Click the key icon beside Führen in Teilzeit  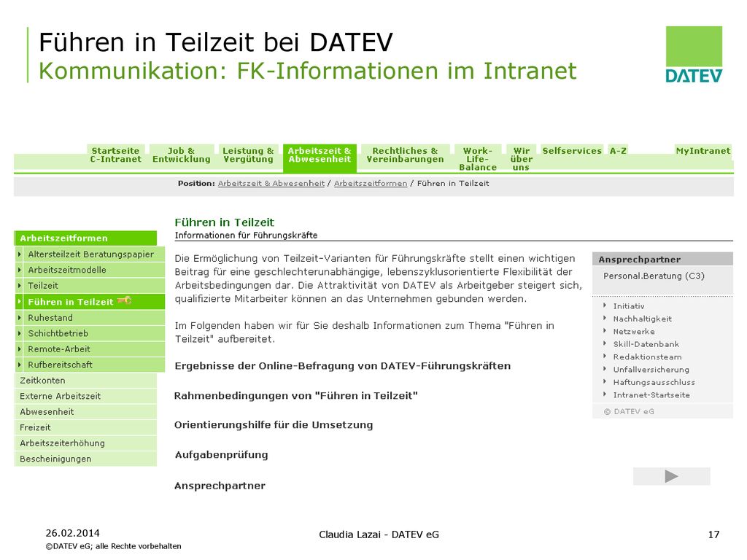tap(124, 300)
